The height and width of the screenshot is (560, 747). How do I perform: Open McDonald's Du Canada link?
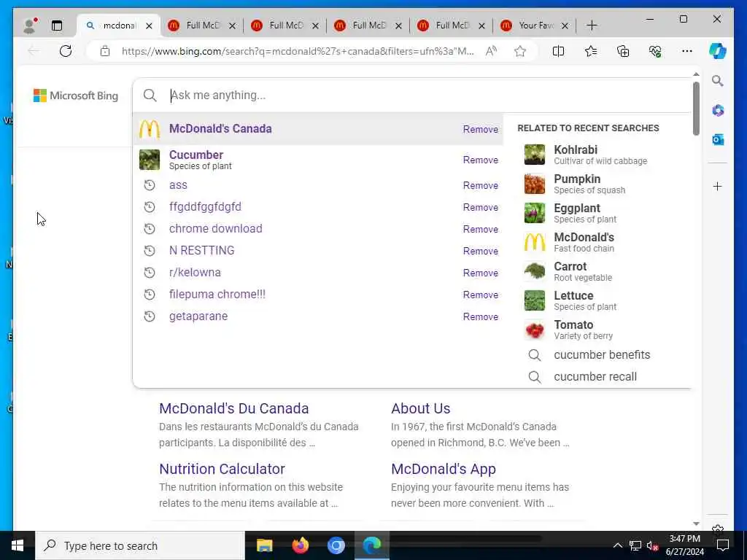[233, 408]
